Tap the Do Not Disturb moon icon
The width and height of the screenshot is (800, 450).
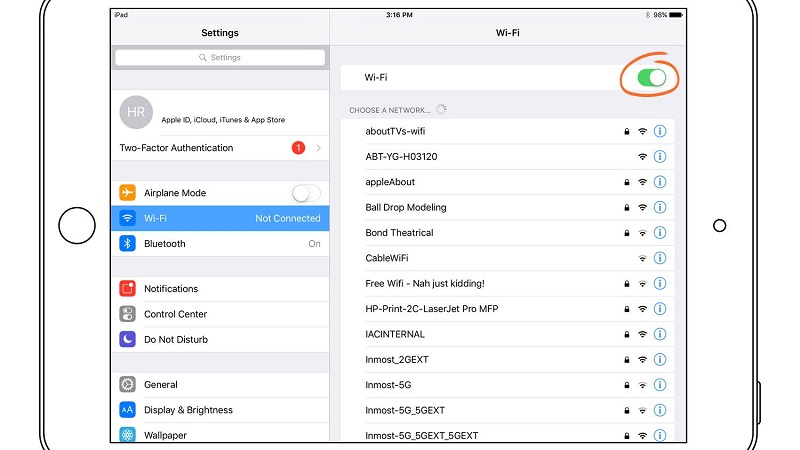tap(128, 339)
